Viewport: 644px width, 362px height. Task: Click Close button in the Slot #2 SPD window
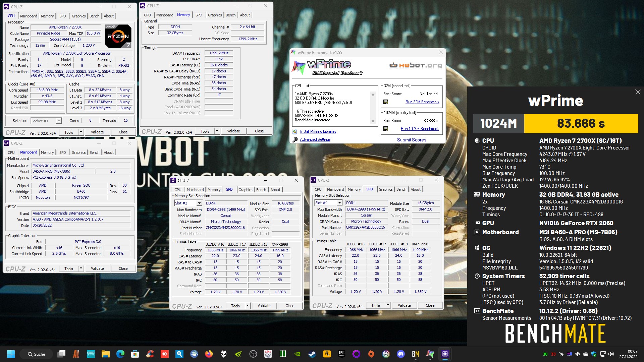pos(290,306)
